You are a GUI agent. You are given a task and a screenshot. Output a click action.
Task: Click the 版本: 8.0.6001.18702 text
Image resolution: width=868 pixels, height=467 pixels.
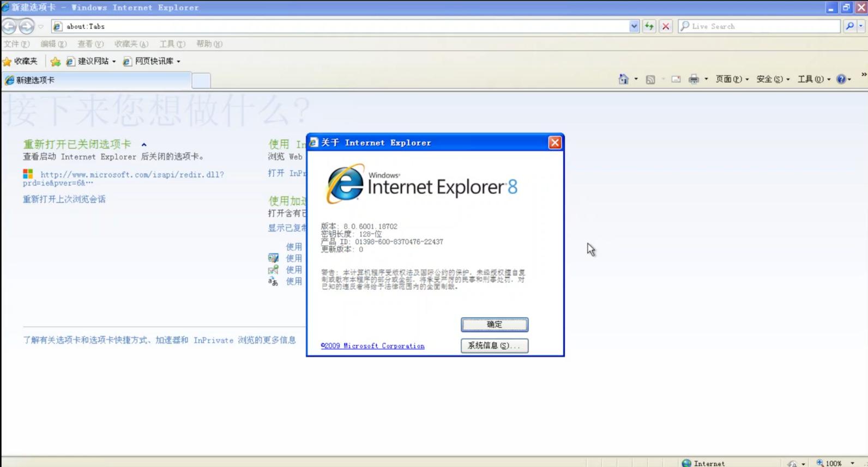click(x=359, y=226)
